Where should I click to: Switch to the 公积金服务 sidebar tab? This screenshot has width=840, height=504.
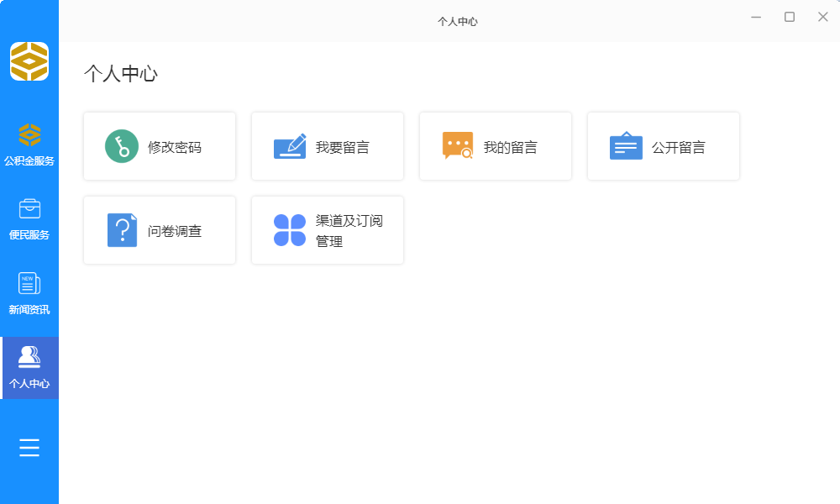(x=29, y=144)
